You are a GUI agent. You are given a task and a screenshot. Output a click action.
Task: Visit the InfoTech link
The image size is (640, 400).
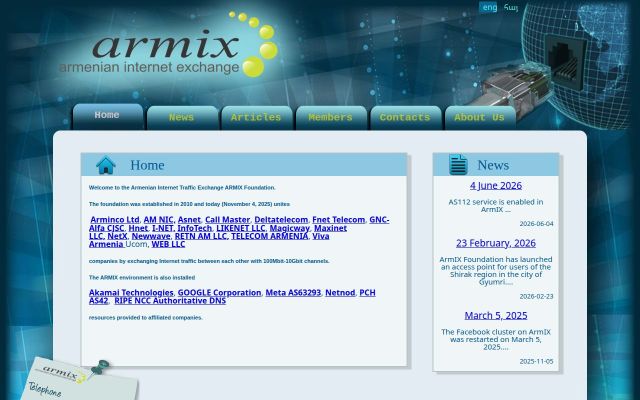(195, 228)
